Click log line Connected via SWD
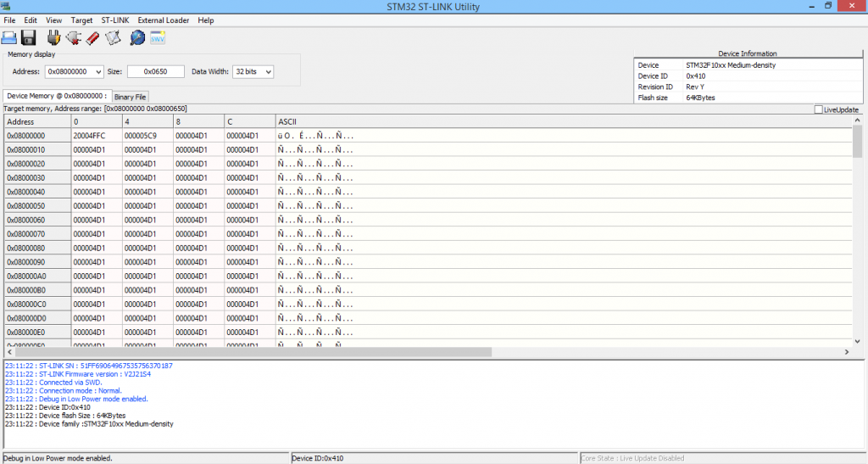The image size is (868, 464). 53,383
